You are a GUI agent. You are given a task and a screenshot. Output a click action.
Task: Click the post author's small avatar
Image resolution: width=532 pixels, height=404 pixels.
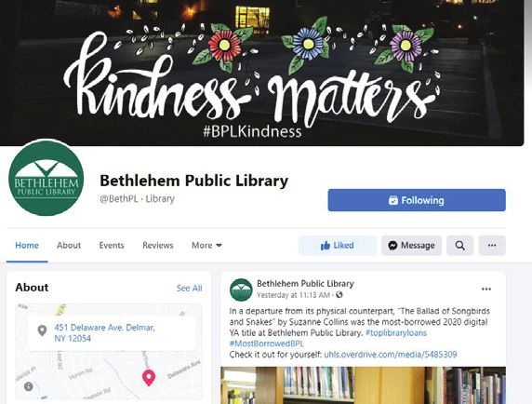coord(241,290)
